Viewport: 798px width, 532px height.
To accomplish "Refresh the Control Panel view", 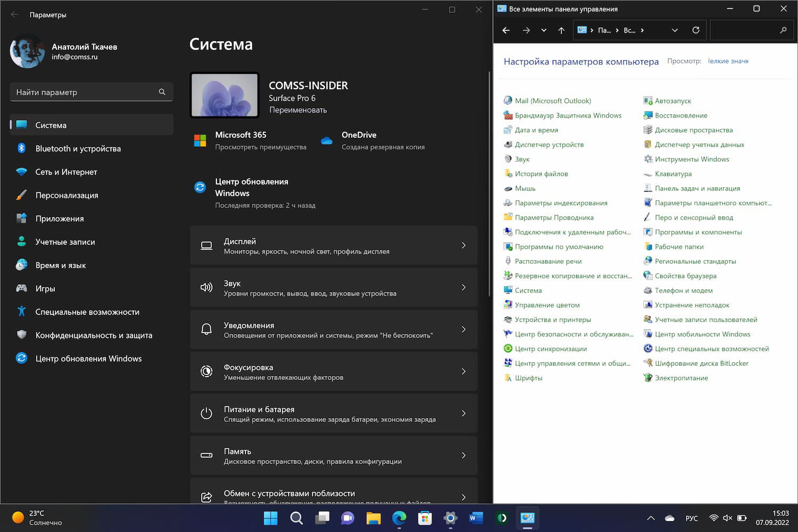I will [x=696, y=30].
